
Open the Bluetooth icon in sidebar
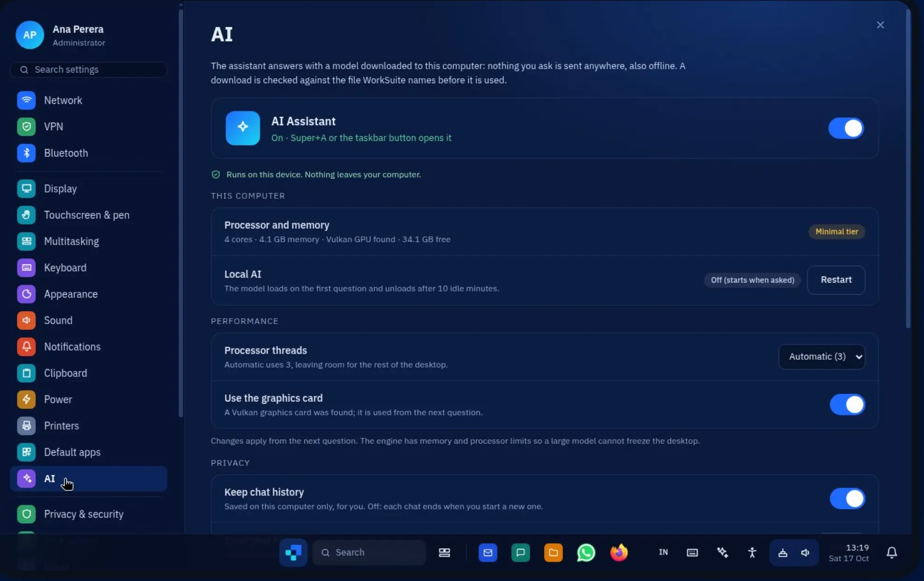pos(26,153)
